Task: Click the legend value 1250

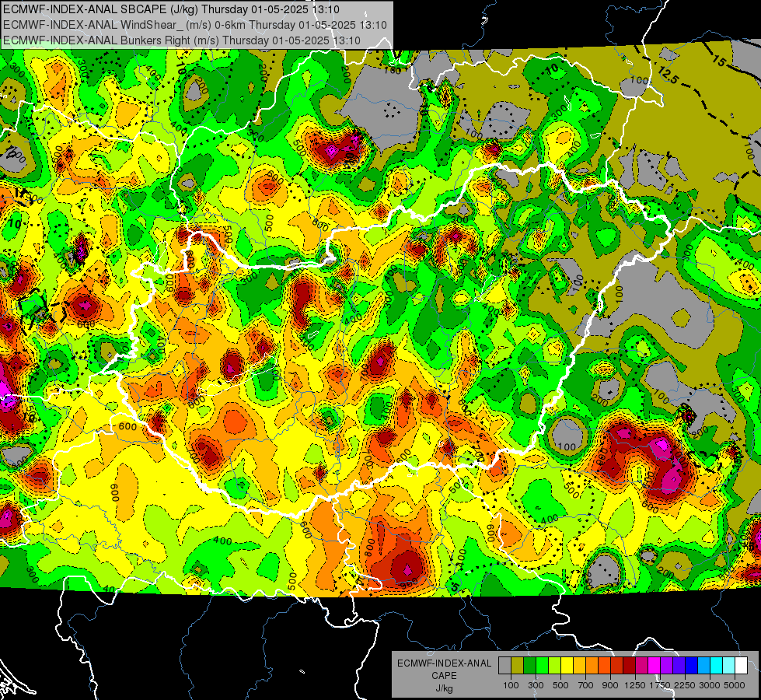Action: (635, 685)
